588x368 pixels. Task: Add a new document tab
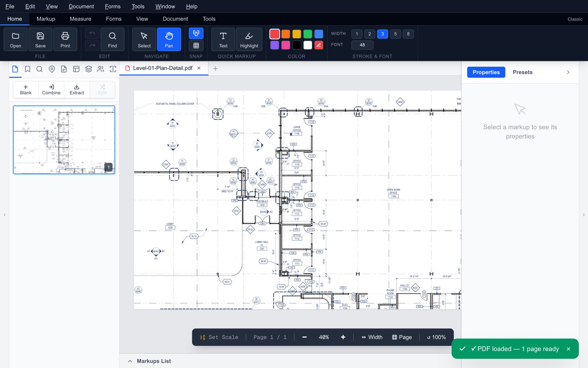[x=215, y=68]
